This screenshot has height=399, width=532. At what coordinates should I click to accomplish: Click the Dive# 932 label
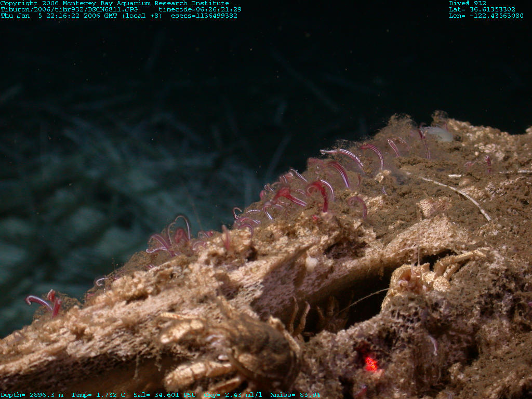click(468, 4)
